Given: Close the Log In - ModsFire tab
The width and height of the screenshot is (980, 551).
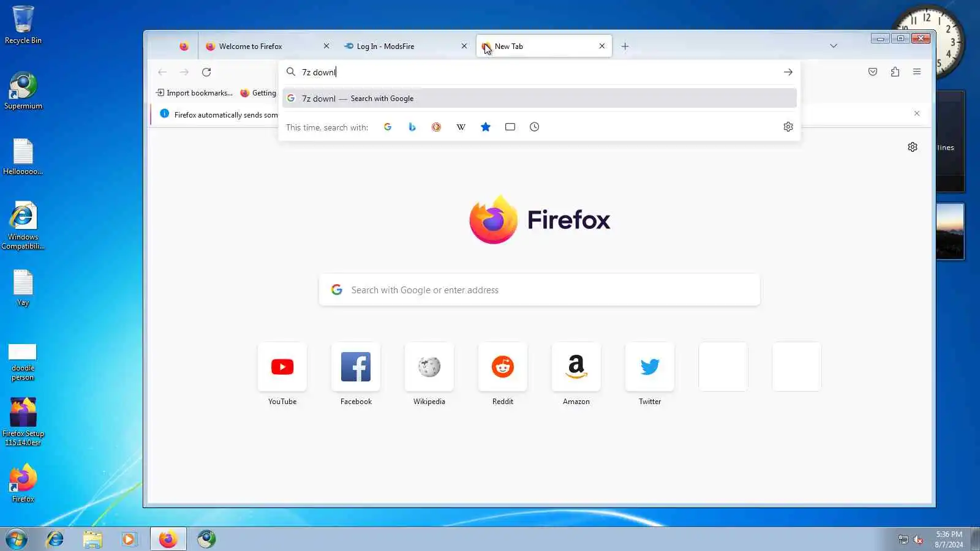Looking at the screenshot, I should click(464, 46).
